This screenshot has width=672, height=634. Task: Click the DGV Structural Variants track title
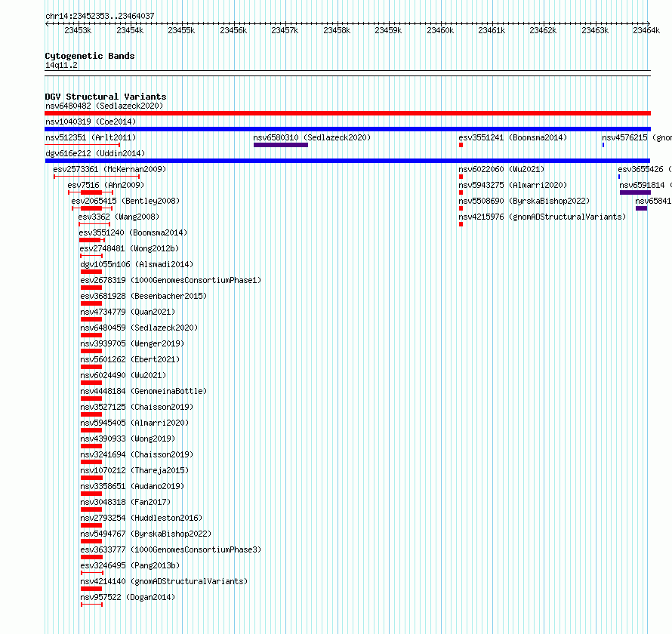[x=106, y=97]
